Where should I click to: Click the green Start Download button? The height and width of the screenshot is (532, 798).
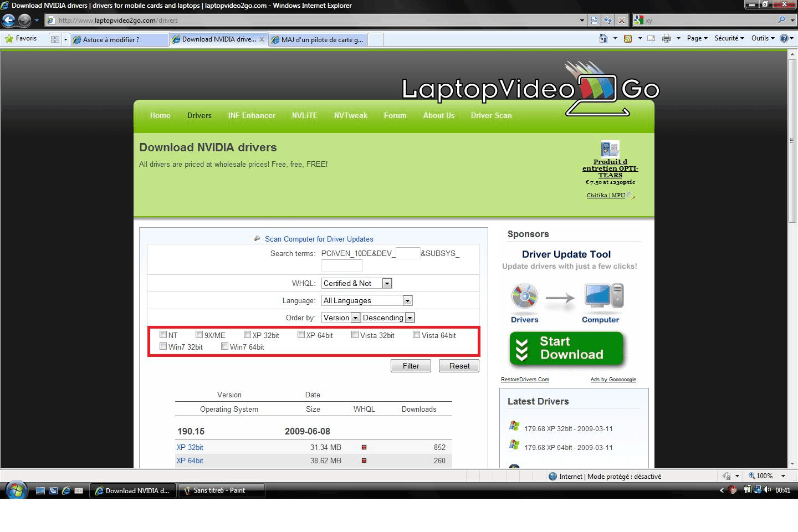coord(566,349)
